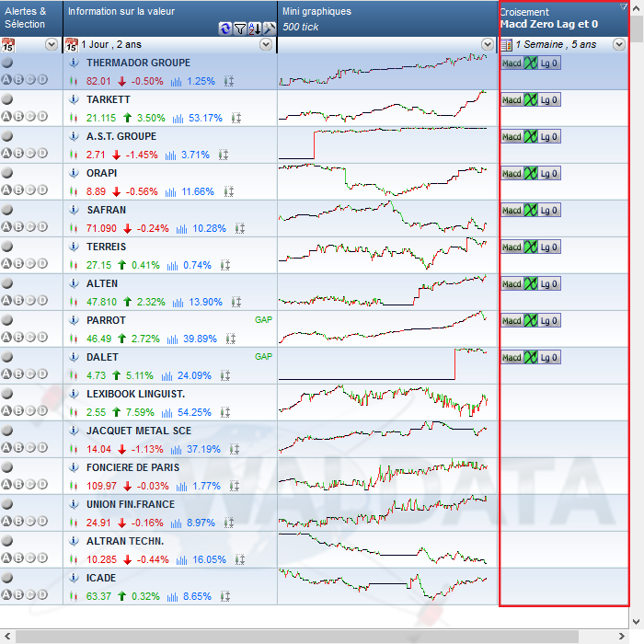Open JACQUET METAL SCE stock name
The width and height of the screenshot is (644, 644).
(139, 431)
